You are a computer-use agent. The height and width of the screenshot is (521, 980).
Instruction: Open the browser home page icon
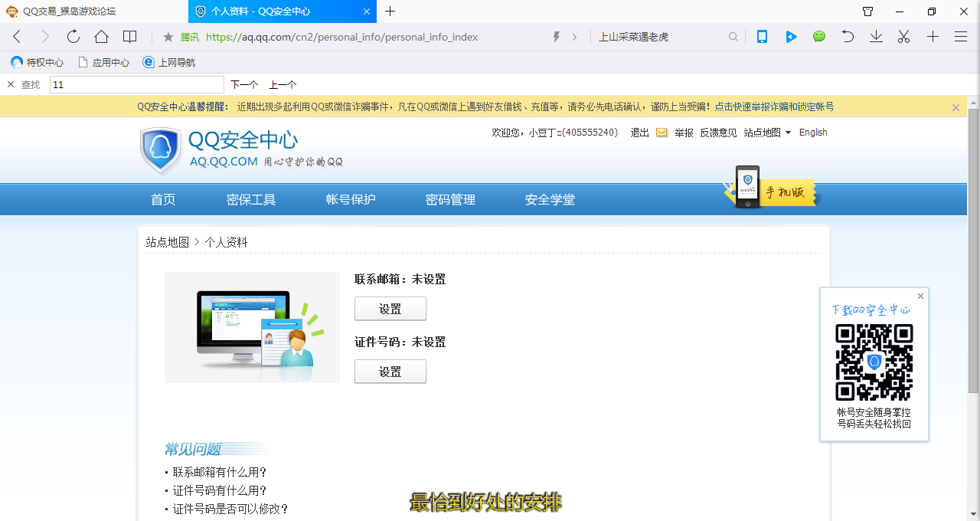click(x=101, y=37)
